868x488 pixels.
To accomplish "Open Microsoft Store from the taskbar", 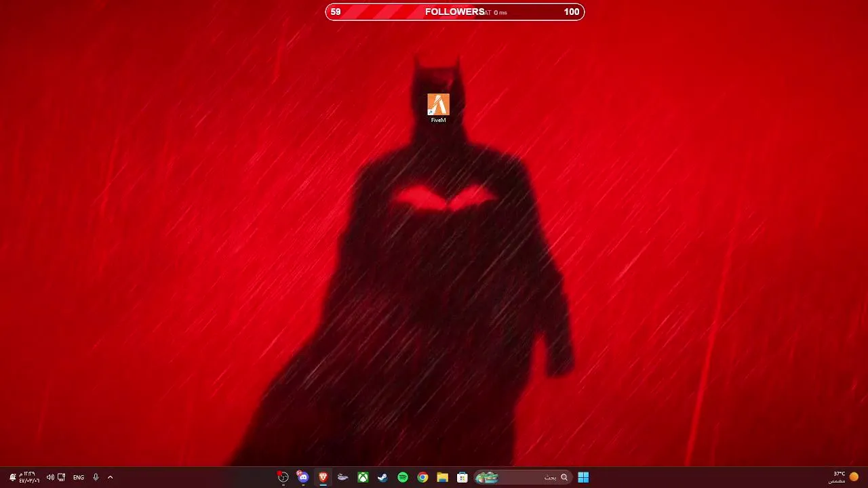I will (462, 477).
